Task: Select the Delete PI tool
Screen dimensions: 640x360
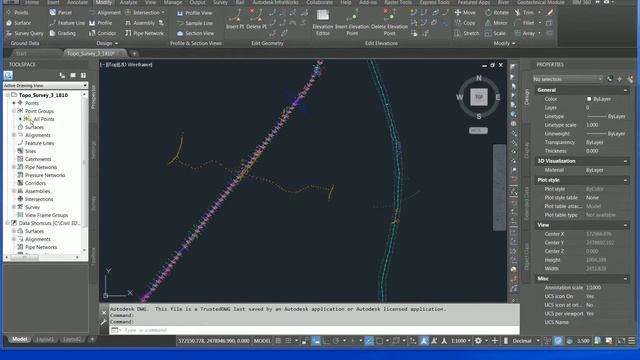Action: [x=256, y=20]
